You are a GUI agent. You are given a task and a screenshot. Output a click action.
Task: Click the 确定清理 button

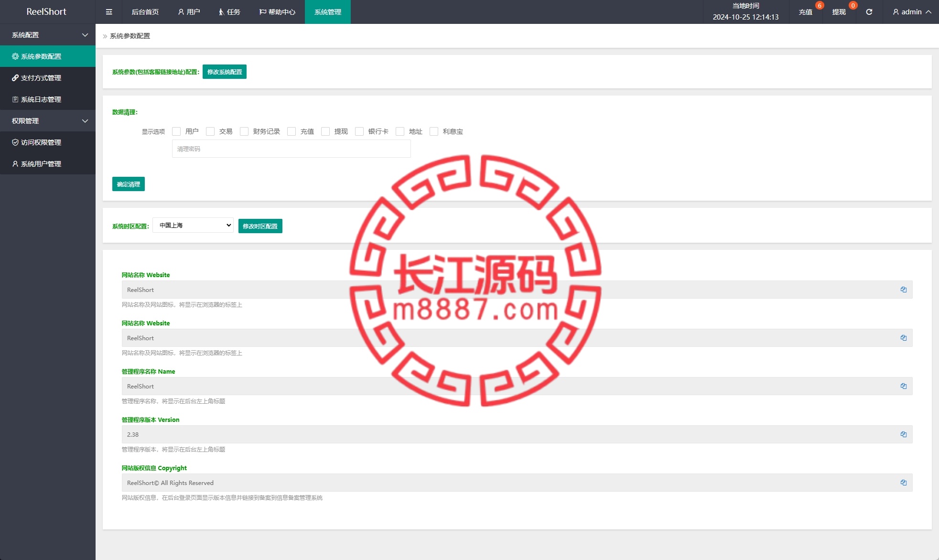(x=129, y=184)
